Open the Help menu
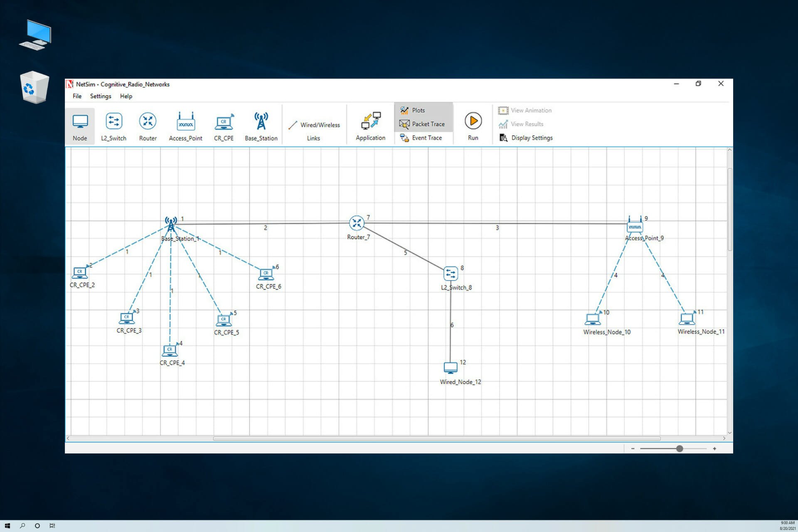This screenshot has height=532, width=798. tap(126, 96)
